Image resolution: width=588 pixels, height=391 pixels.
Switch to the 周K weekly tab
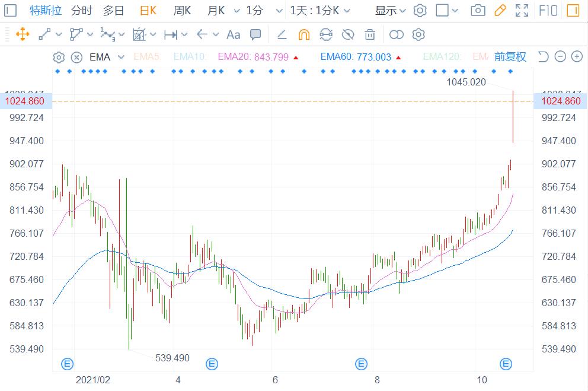tap(182, 11)
